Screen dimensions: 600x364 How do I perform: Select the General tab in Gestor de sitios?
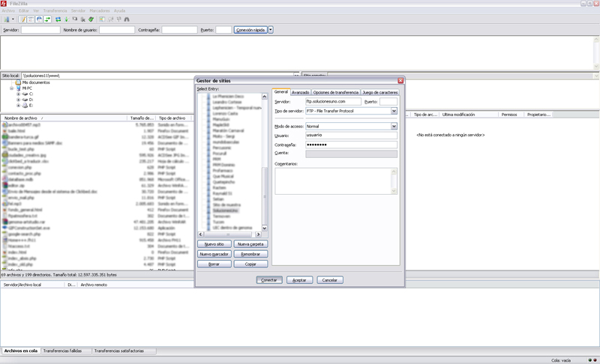click(x=280, y=91)
